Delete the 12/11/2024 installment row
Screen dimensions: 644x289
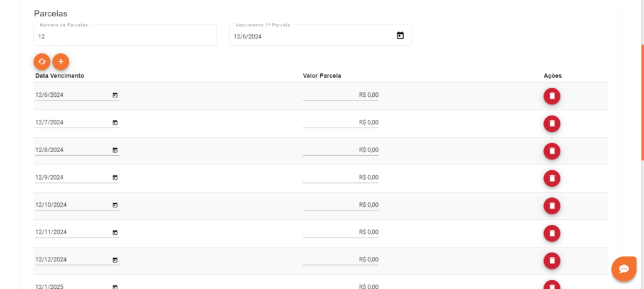[552, 233]
